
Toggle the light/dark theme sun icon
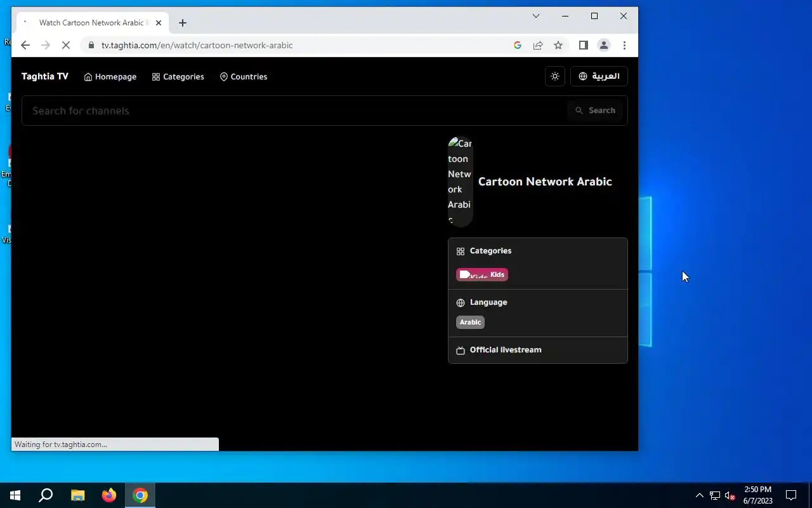click(x=555, y=76)
